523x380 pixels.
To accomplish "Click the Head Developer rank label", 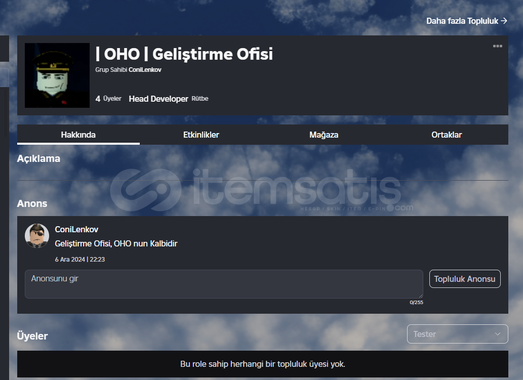I will point(158,99).
